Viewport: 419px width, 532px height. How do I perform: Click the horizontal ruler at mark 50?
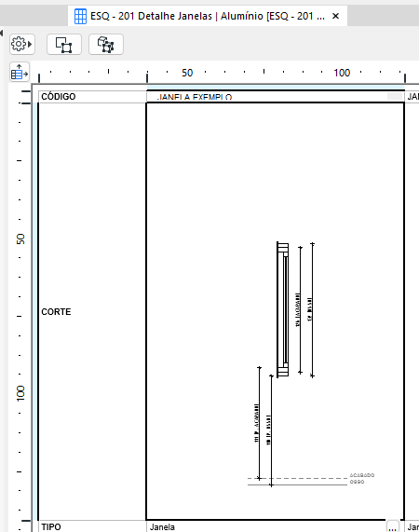coord(187,73)
